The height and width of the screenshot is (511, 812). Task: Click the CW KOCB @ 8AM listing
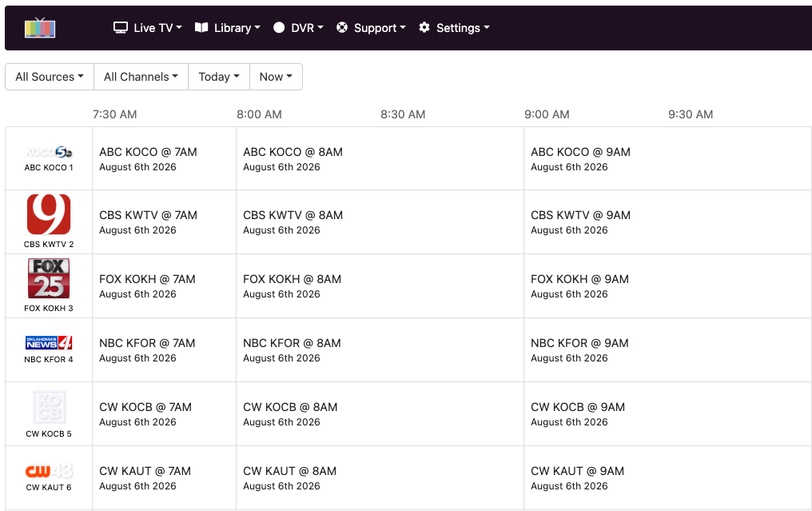point(380,414)
